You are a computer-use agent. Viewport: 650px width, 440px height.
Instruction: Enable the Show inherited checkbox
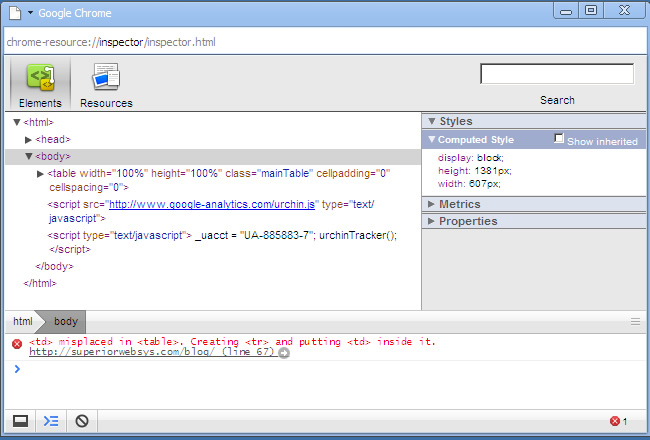[x=559, y=138]
